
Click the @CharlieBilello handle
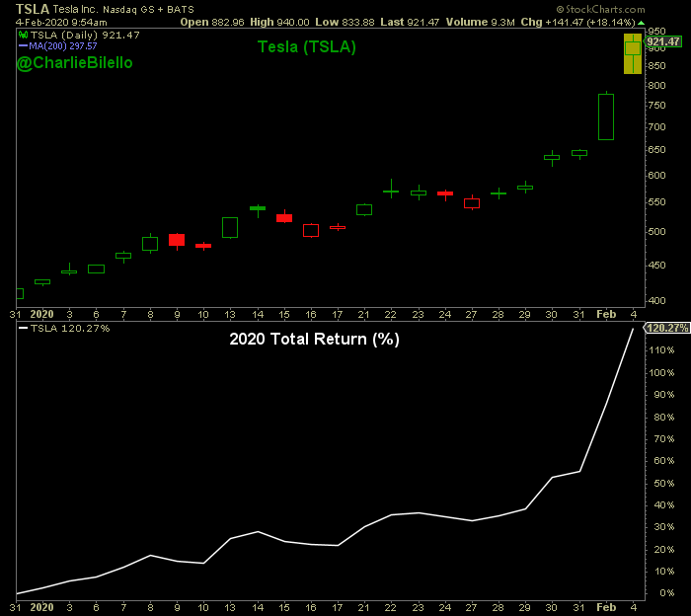pyautogui.click(x=74, y=63)
